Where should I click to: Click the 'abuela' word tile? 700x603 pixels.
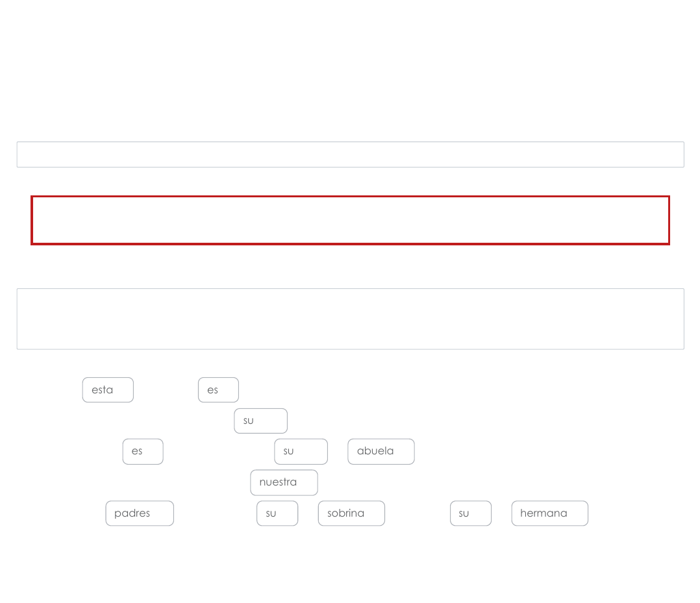pyautogui.click(x=381, y=452)
